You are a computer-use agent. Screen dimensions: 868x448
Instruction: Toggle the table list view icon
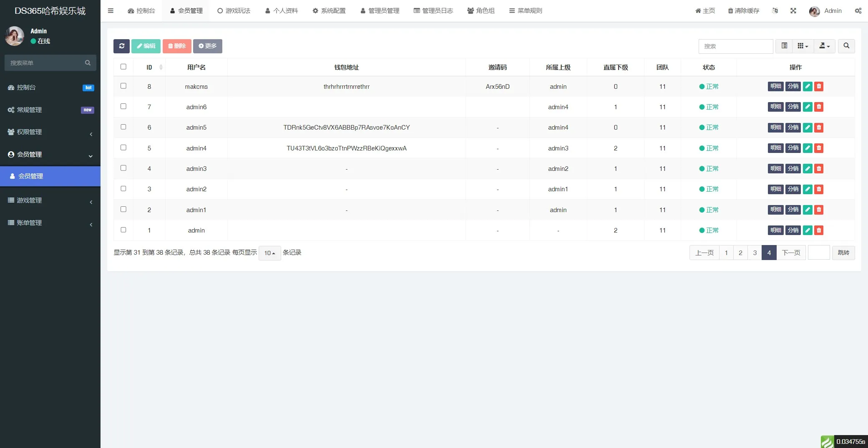(x=784, y=46)
